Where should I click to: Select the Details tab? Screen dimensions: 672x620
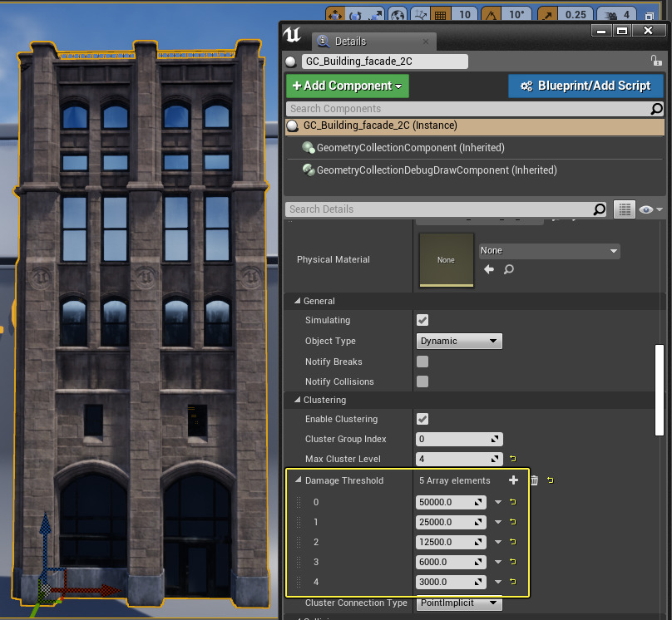tap(349, 41)
